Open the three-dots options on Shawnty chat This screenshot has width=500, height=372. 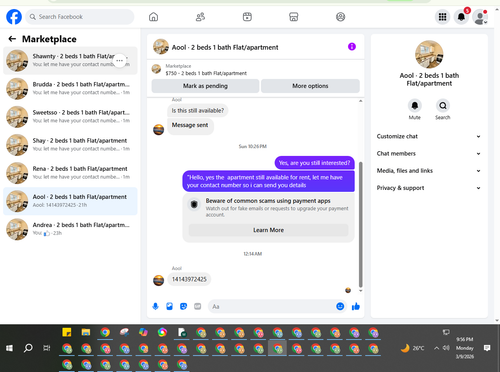click(x=120, y=60)
